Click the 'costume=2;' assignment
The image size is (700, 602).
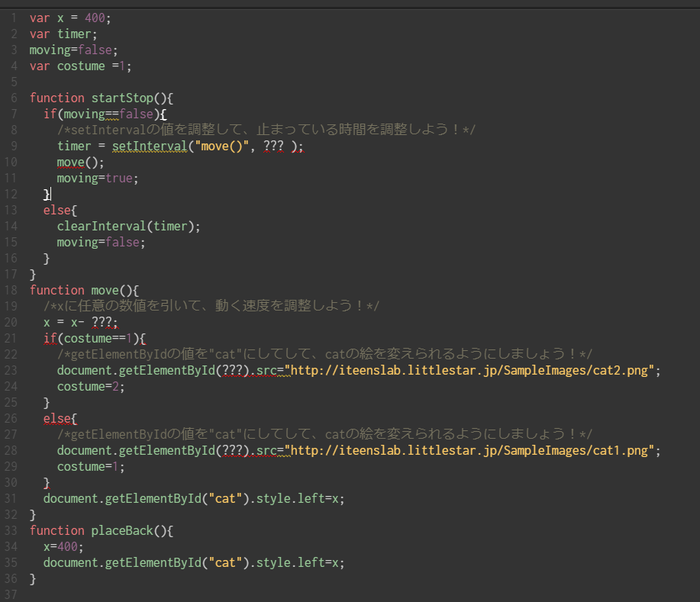(91, 386)
